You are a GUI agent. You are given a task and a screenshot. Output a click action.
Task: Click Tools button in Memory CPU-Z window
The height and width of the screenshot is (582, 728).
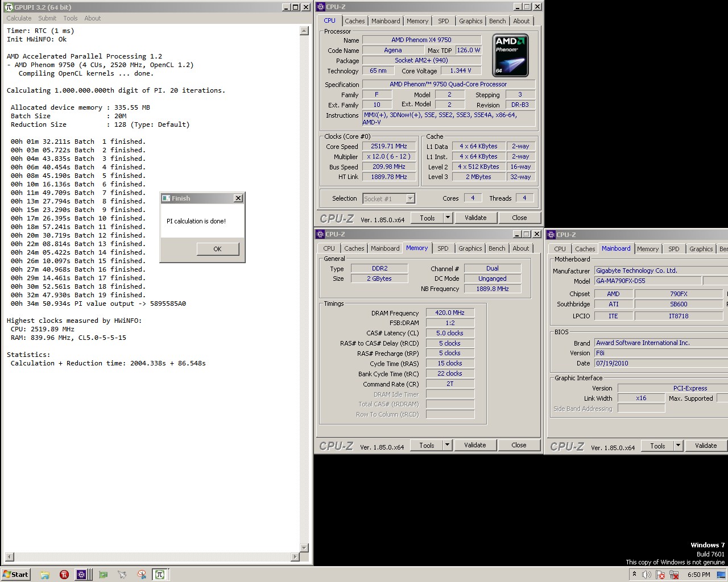427,445
